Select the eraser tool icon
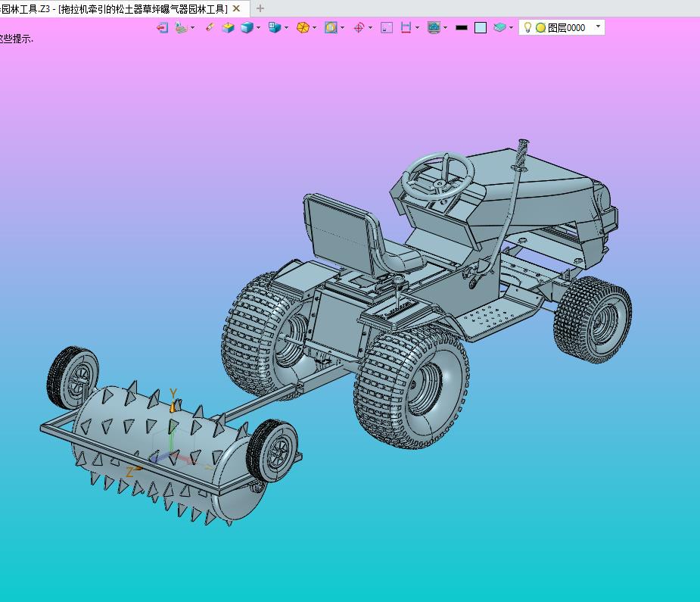This screenshot has height=602, width=700. point(210,28)
